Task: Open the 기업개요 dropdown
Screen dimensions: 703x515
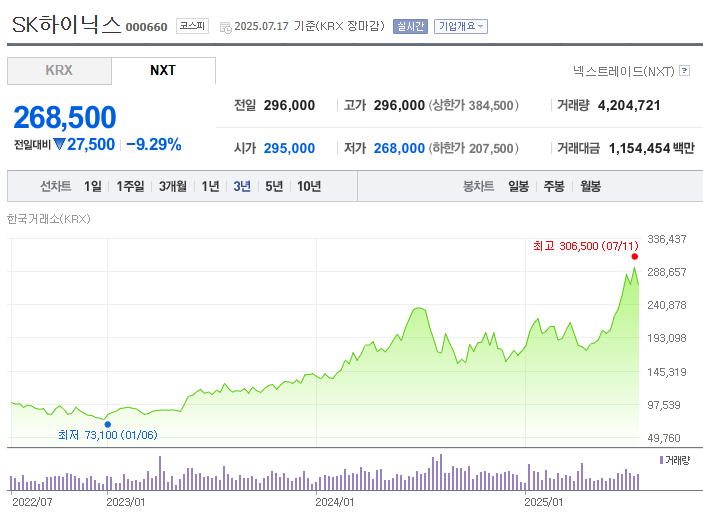Action: pyautogui.click(x=460, y=26)
